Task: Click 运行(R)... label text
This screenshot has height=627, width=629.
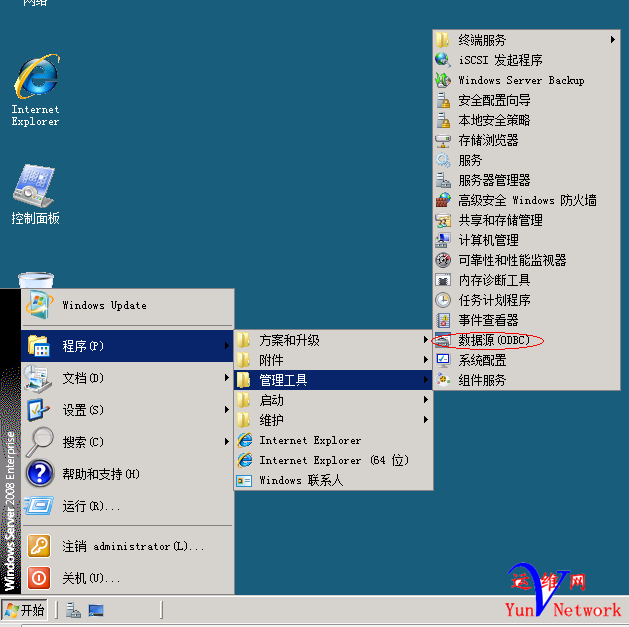Action: coord(91,506)
